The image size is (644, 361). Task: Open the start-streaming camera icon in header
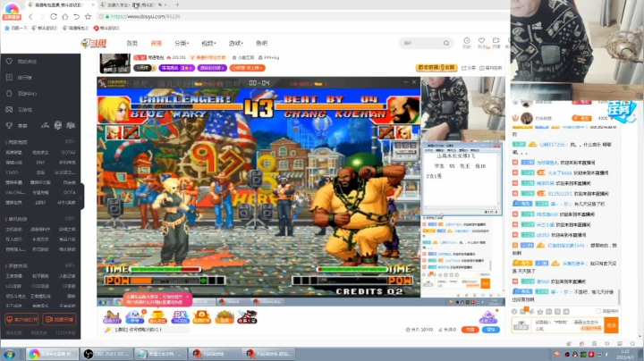tap(496, 42)
